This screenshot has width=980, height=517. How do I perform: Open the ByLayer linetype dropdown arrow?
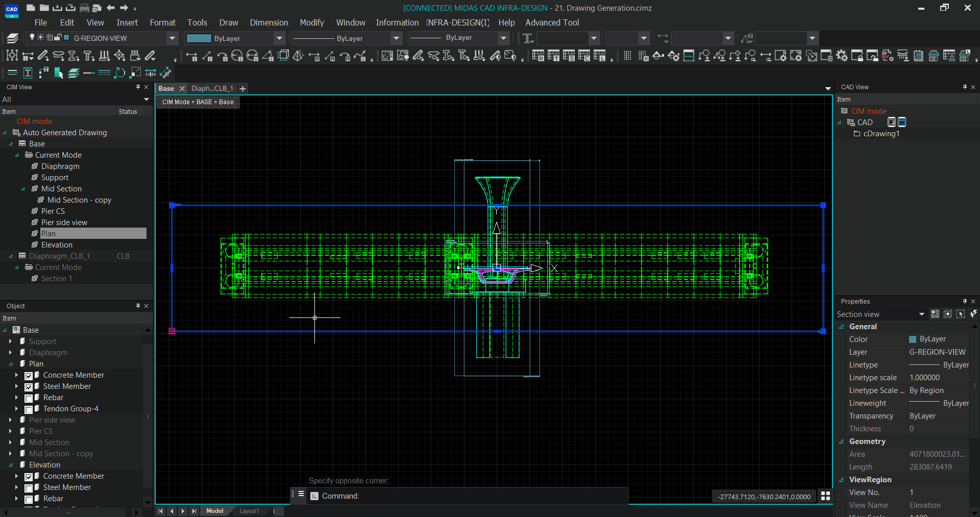click(396, 38)
